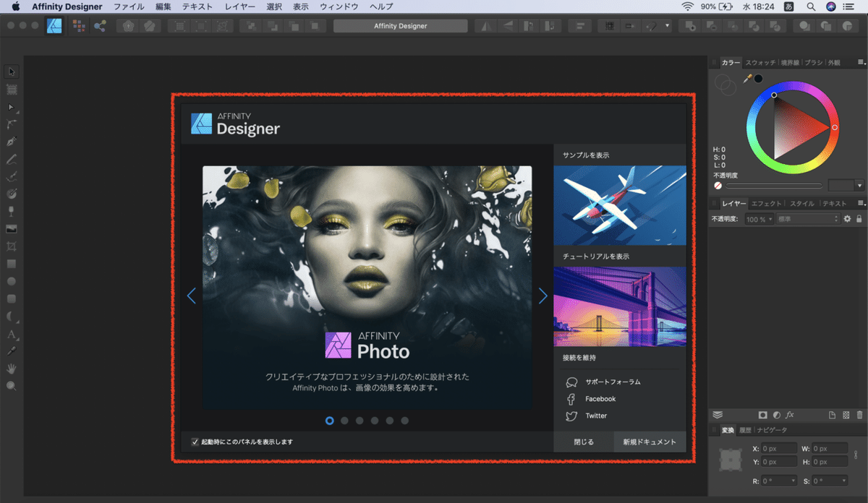Switch to the Designer persona icon

[54, 25]
